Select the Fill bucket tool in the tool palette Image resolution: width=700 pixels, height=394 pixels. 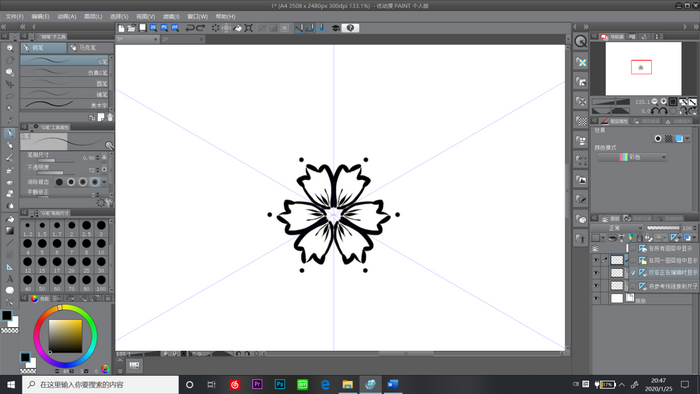[9, 219]
